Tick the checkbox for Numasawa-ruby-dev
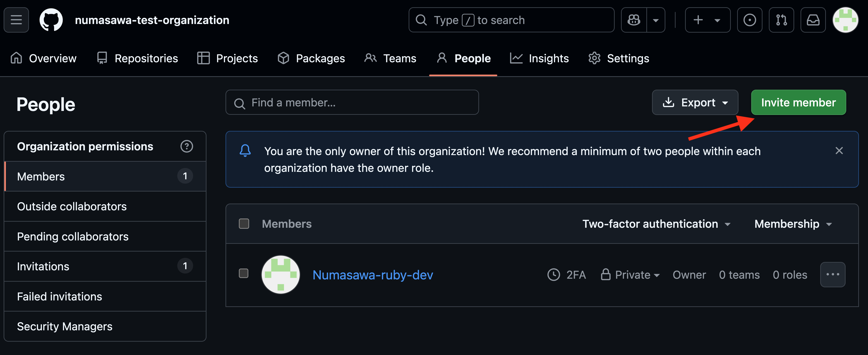The height and width of the screenshot is (355, 868). (244, 273)
